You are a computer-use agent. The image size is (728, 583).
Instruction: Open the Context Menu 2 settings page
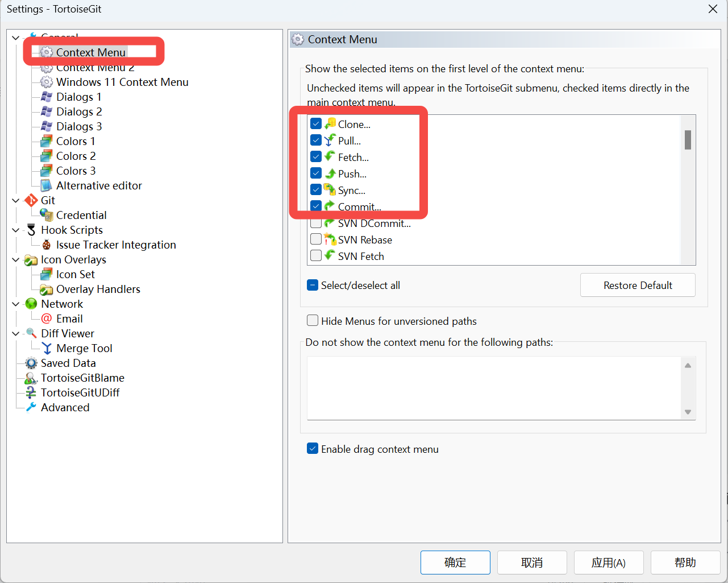(95, 68)
